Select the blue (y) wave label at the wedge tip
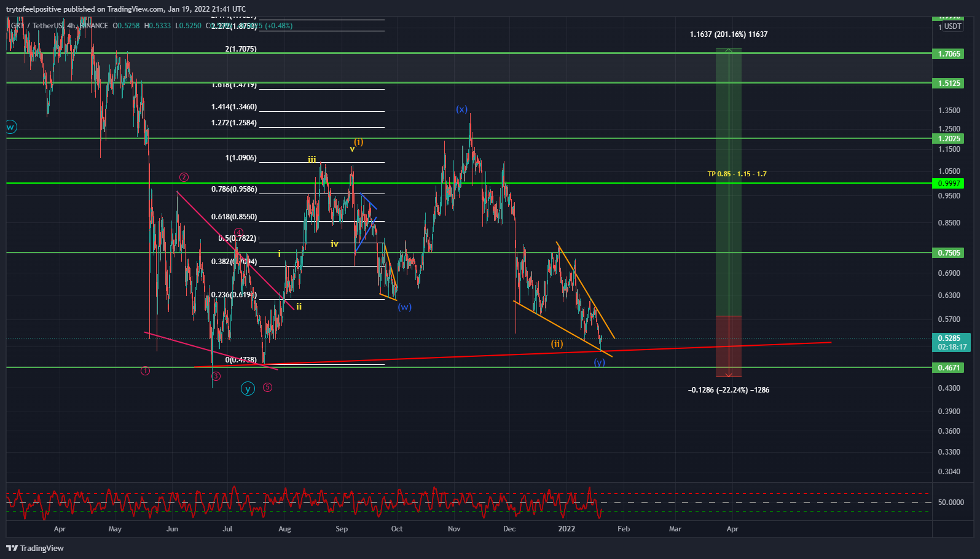 click(599, 362)
